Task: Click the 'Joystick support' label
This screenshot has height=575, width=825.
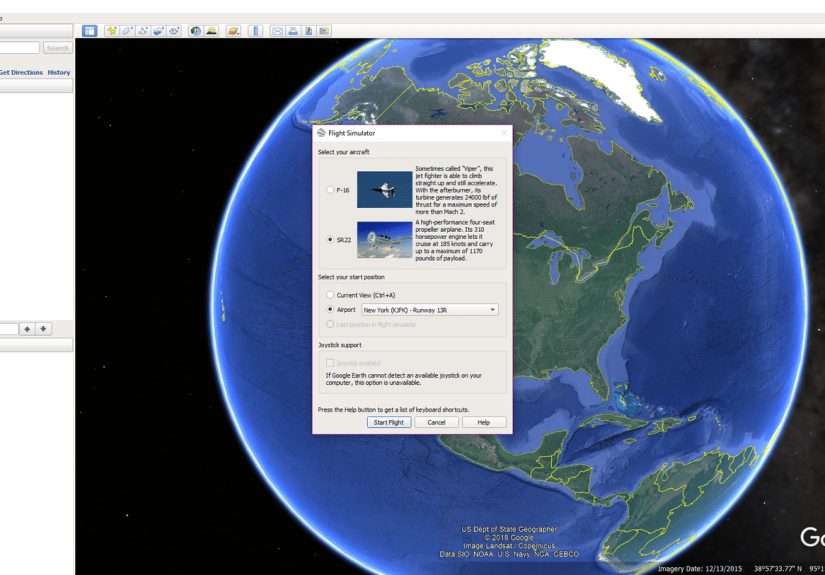Action: 340,345
